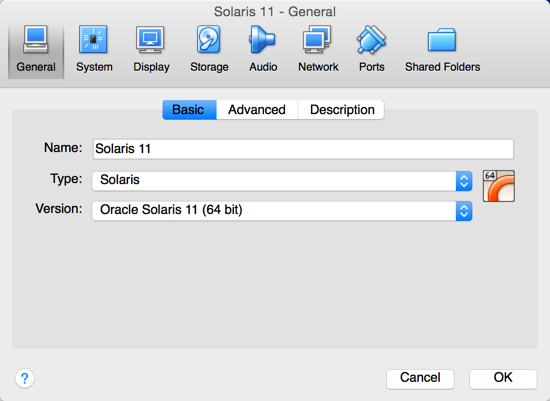The height and width of the screenshot is (401, 550).
Task: Open the Ports settings section
Action: coord(371,49)
